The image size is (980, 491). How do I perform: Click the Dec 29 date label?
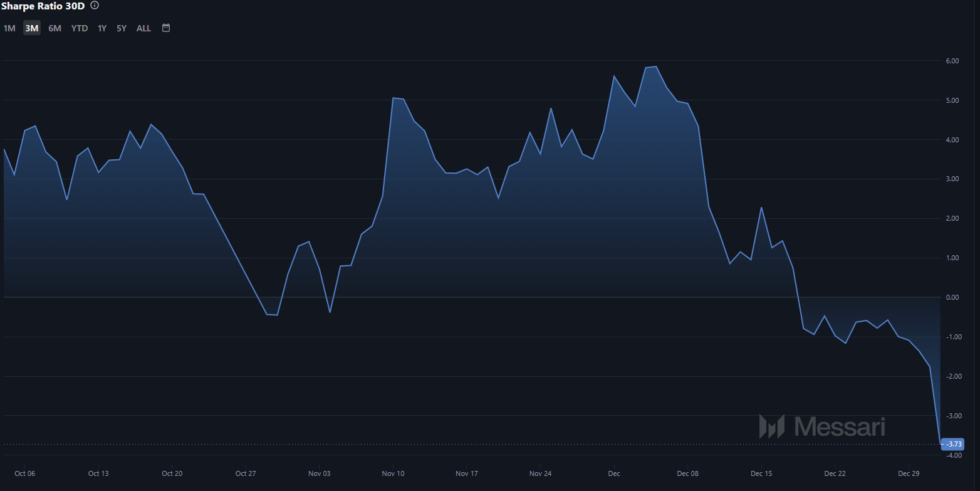[x=909, y=473]
